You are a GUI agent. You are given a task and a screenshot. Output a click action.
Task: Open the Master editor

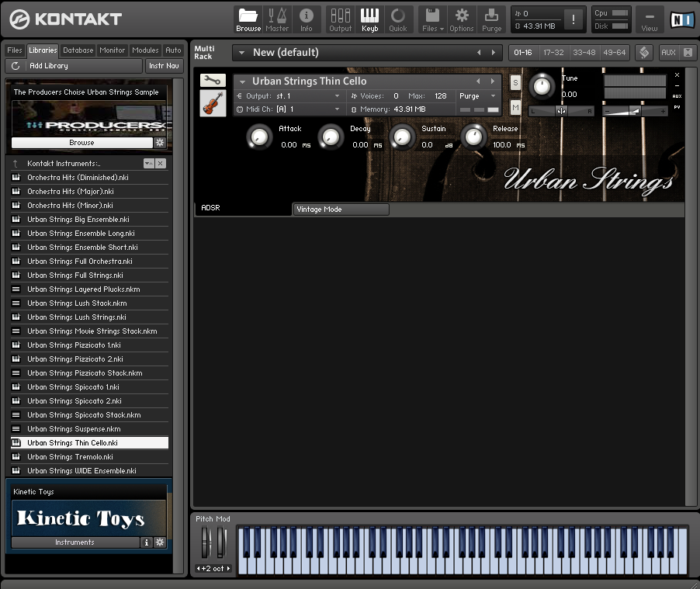coord(277,20)
